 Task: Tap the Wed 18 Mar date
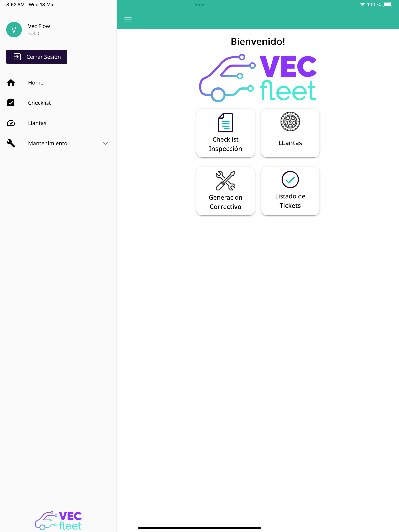[x=42, y=4]
